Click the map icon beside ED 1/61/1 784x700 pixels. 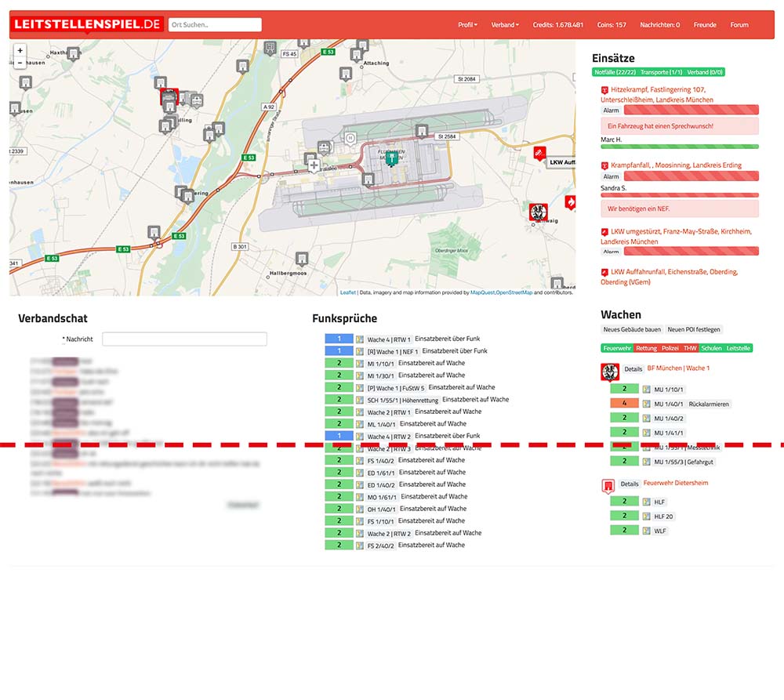[x=360, y=473]
